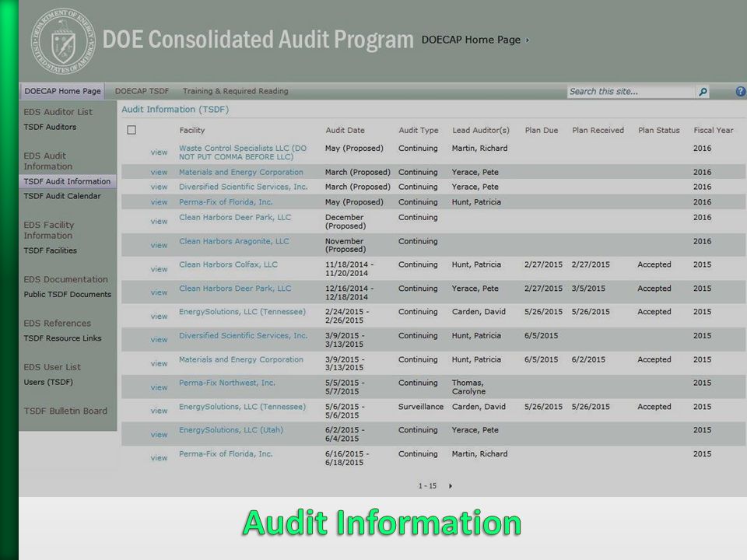Screen dimensions: 747x560
Task: Click the EDS Auditor List heading
Action: [58, 112]
